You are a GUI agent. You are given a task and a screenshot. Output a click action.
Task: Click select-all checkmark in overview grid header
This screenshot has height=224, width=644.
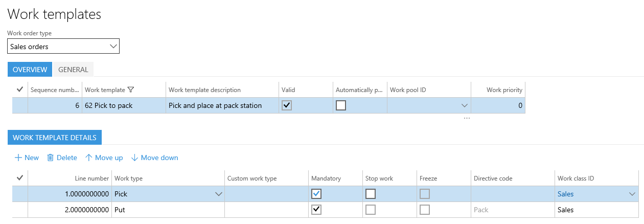pyautogui.click(x=20, y=89)
